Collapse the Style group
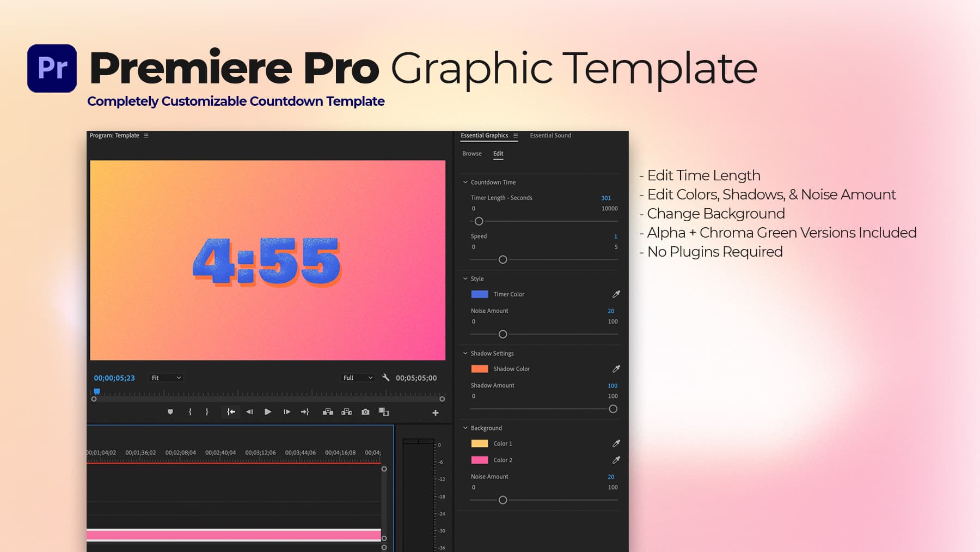980x552 pixels. 465,278
